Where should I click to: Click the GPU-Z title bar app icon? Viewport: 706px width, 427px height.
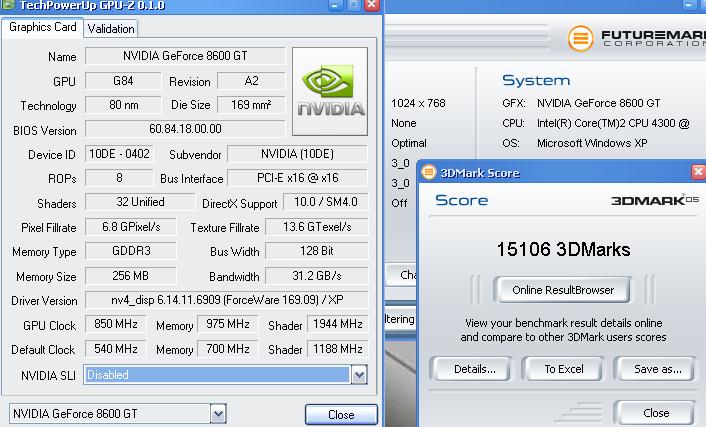pos(8,5)
